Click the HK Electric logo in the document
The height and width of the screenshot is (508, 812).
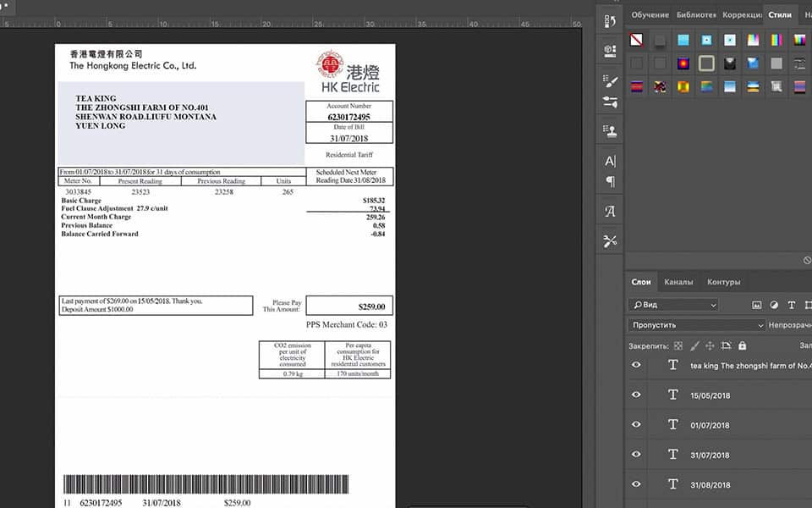[348, 71]
